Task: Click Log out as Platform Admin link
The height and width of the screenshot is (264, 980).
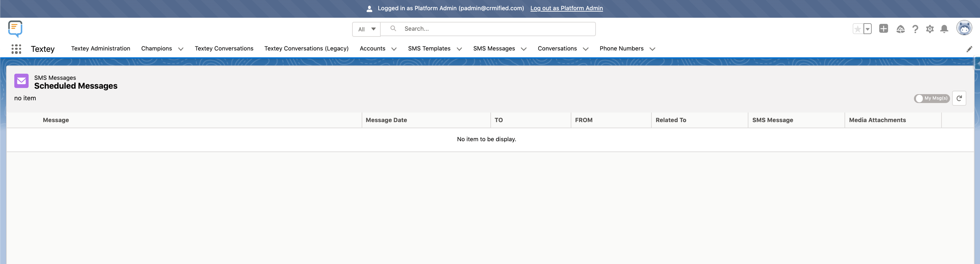Action: point(567,8)
